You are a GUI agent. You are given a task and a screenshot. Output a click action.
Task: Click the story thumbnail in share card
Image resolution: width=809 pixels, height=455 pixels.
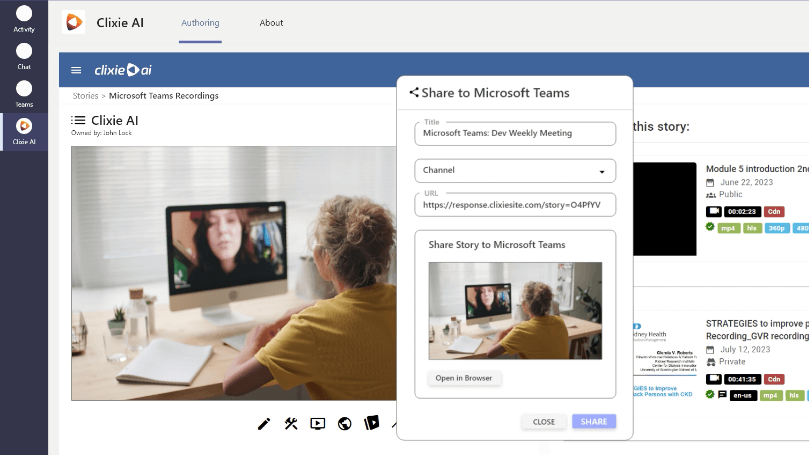tap(515, 311)
